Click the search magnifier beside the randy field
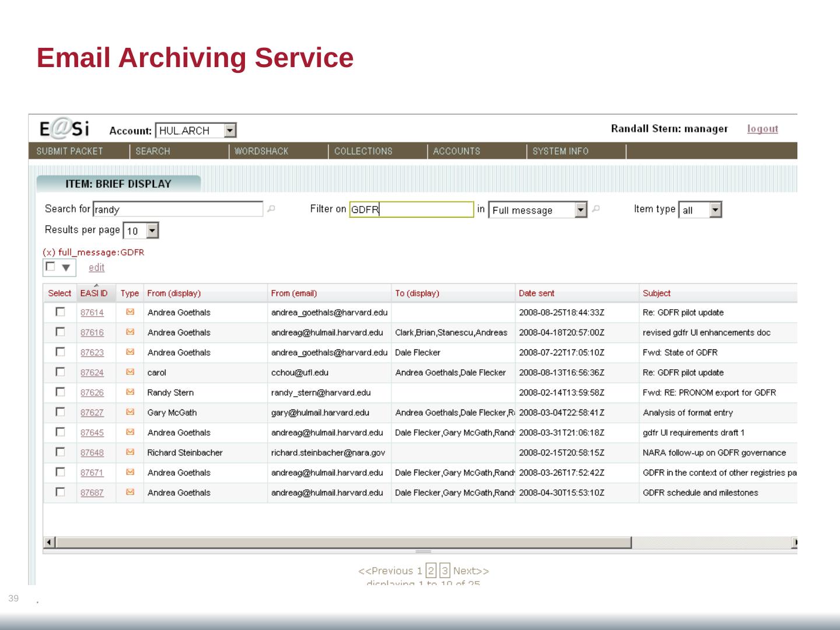The image size is (840, 630). [x=271, y=209]
